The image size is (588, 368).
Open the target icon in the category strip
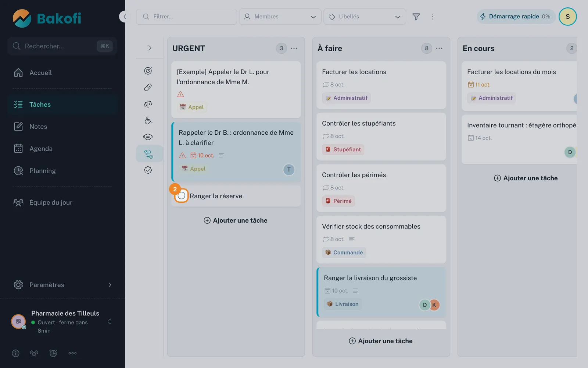click(x=148, y=71)
